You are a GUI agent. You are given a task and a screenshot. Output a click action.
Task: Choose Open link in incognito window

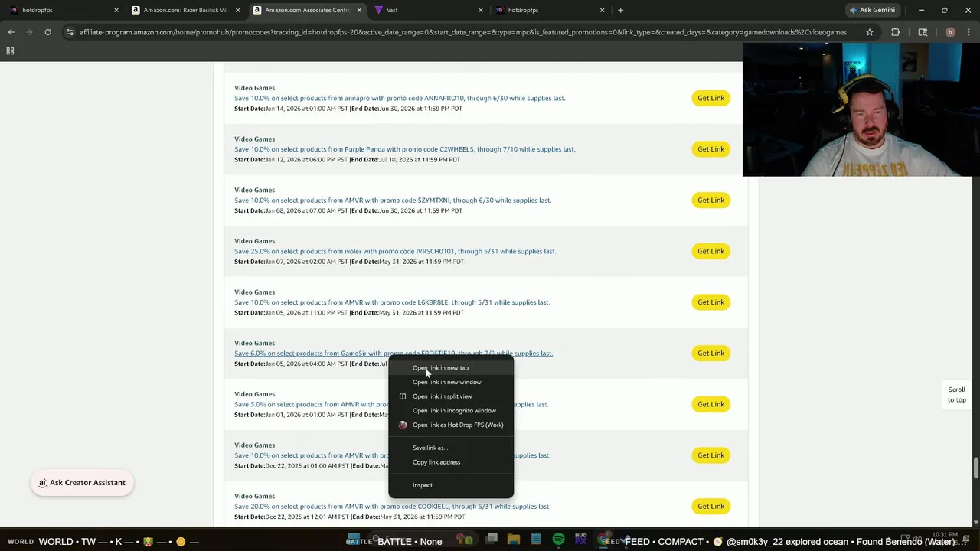tap(451, 410)
